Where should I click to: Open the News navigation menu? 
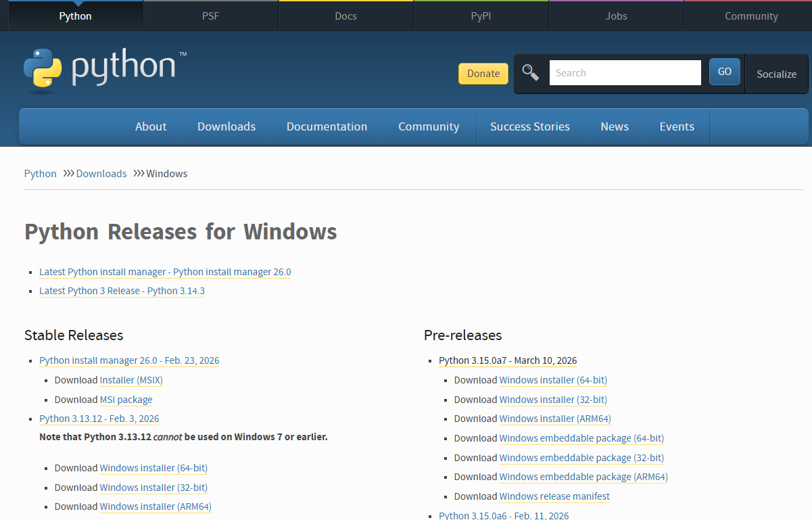(x=615, y=126)
